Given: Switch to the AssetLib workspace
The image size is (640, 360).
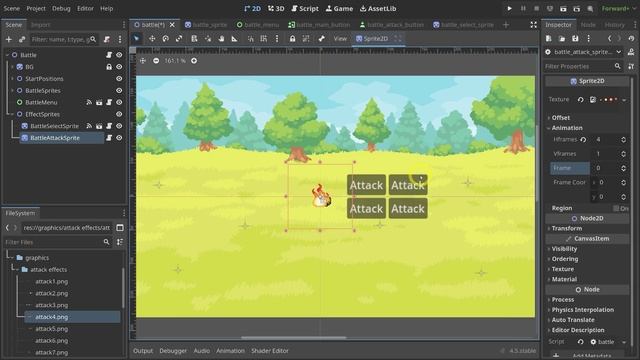Looking at the screenshot, I should tap(378, 8).
